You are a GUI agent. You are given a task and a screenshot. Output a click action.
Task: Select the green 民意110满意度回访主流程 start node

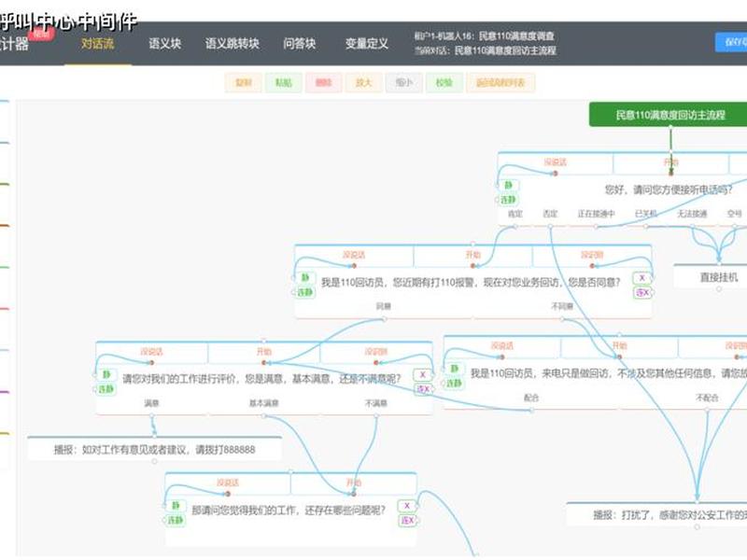coord(669,115)
